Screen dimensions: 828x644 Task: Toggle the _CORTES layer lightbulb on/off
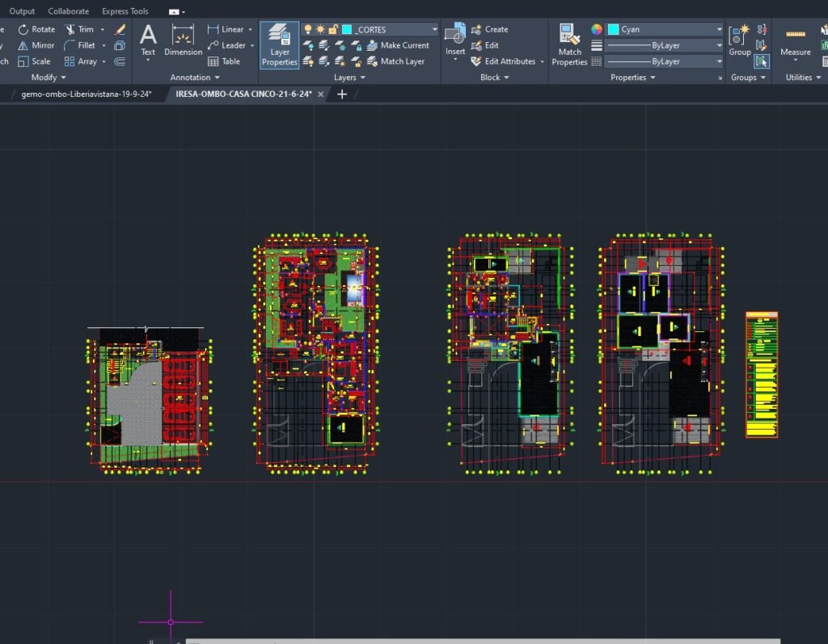(307, 29)
